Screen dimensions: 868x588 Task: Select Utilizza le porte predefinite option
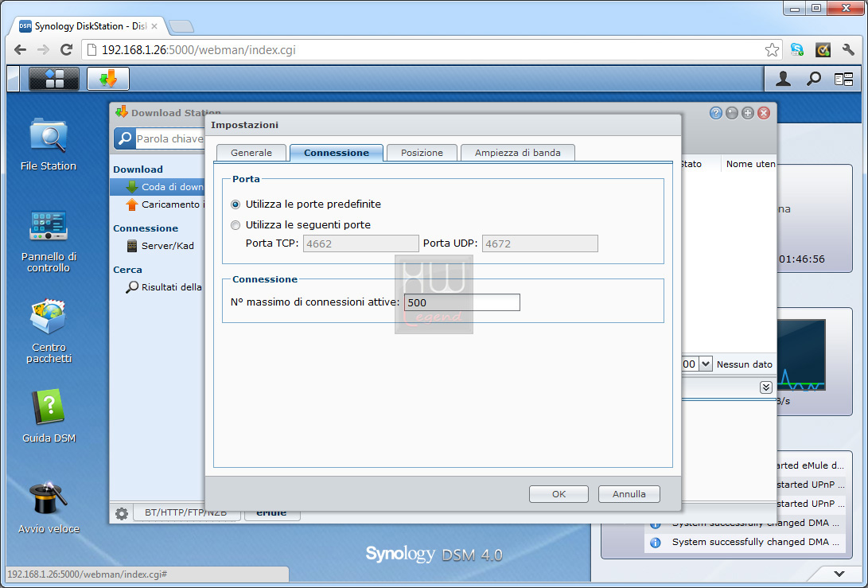235,204
